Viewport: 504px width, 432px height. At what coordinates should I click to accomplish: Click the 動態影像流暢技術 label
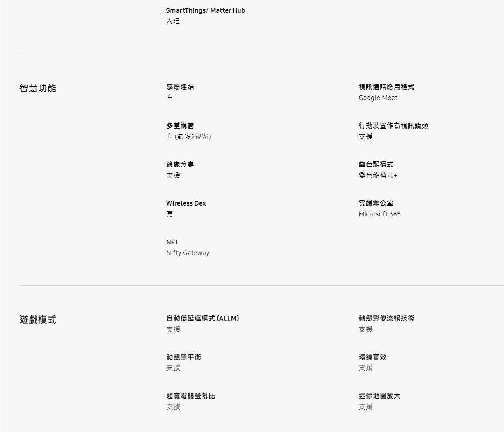click(x=386, y=318)
